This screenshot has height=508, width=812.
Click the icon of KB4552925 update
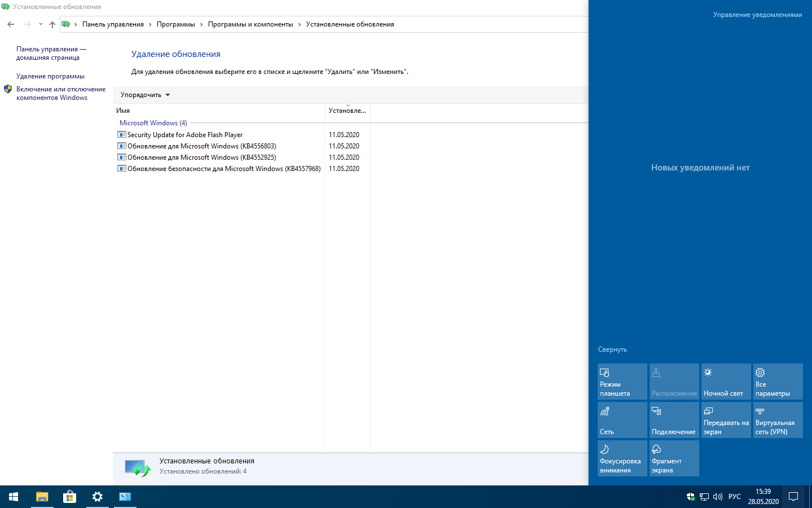pos(121,157)
